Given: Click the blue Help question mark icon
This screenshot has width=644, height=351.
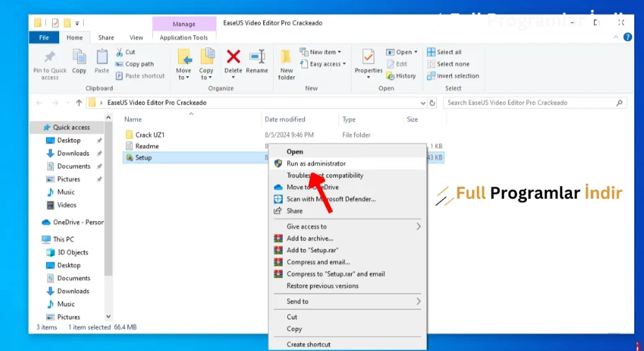Looking at the screenshot, I should 628,37.
